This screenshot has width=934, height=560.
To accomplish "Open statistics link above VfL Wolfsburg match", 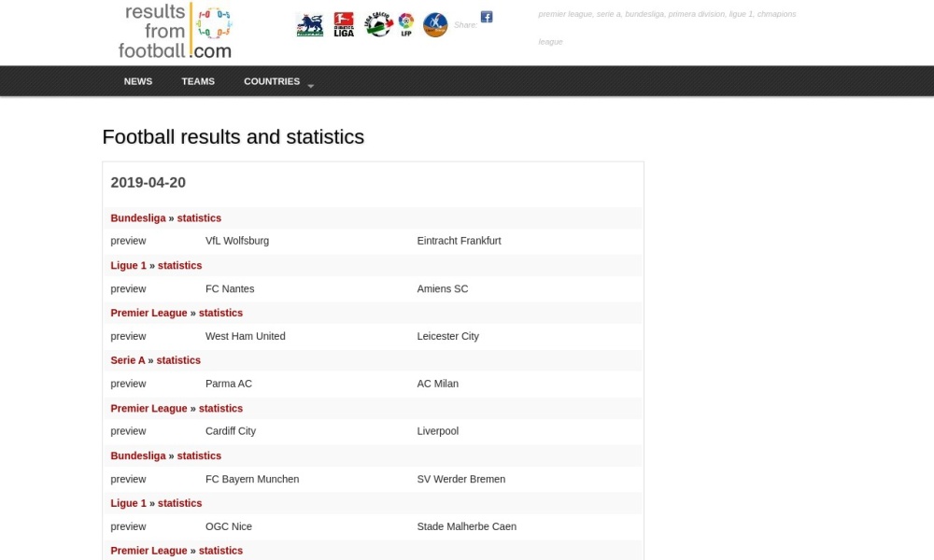I will [x=199, y=217].
